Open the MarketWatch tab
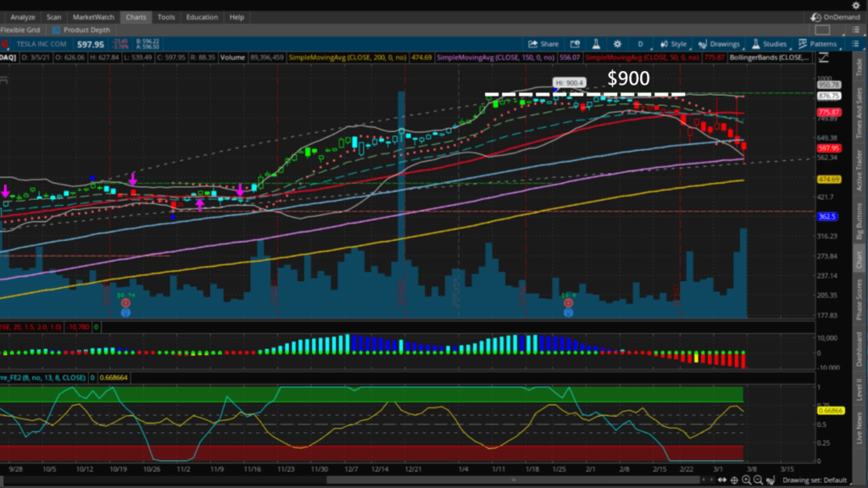 click(93, 17)
